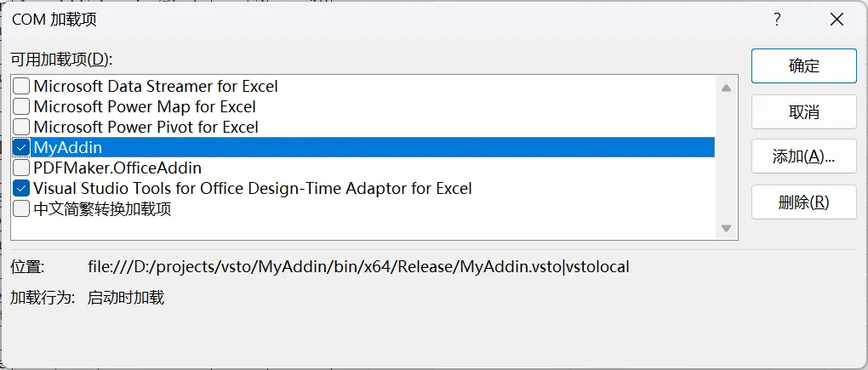Disable Visual Studio Tools for Office checkbox

[x=22, y=188]
